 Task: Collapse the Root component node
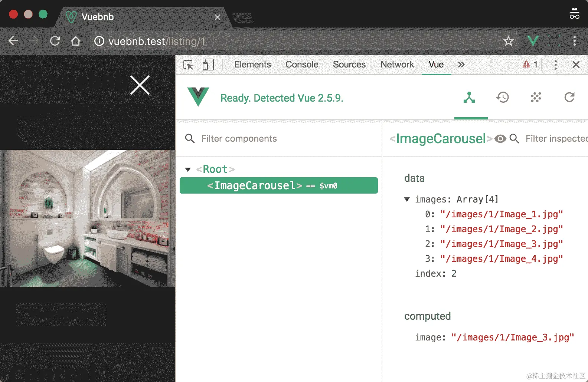click(x=188, y=169)
